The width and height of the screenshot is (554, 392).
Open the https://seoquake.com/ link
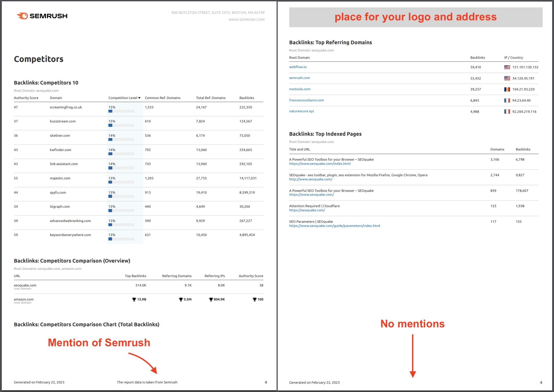pyautogui.click(x=307, y=210)
